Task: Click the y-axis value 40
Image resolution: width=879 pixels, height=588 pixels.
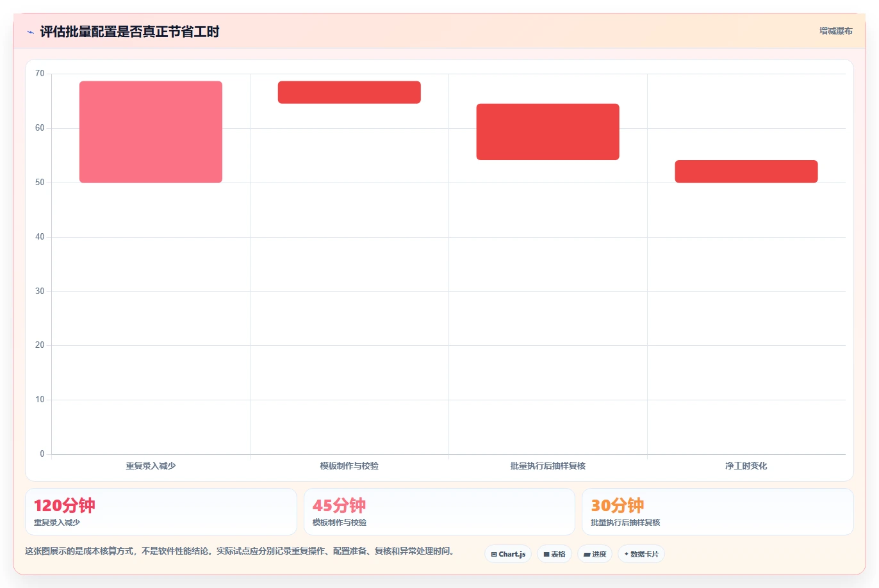Action: 40,237
